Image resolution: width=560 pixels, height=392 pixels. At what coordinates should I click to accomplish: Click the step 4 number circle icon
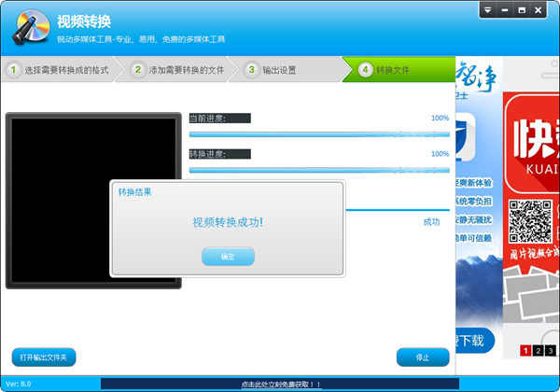365,70
